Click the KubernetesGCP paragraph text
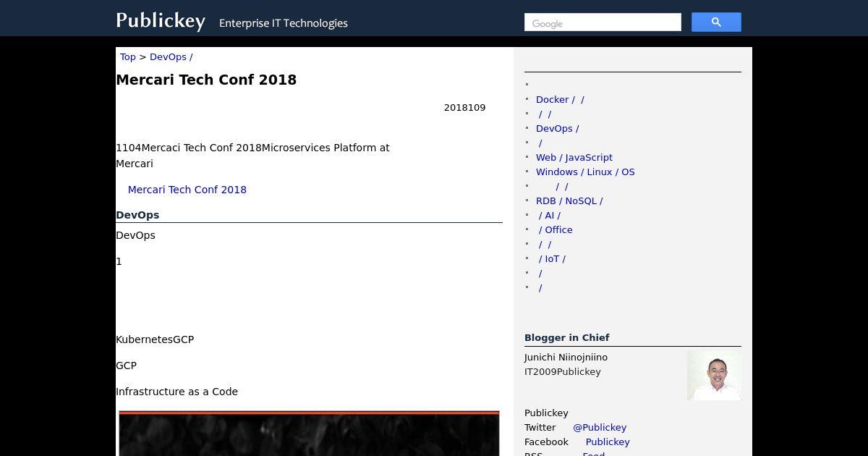 (x=155, y=339)
